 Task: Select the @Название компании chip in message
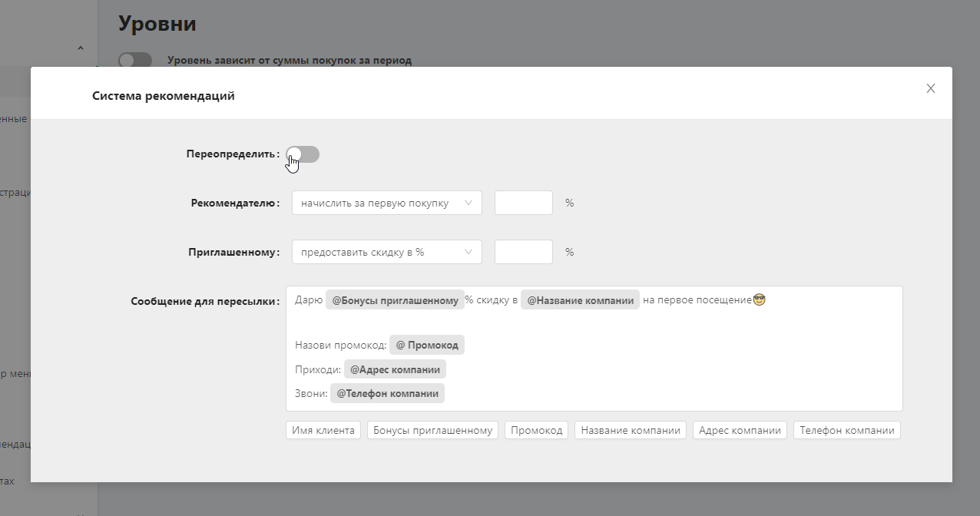coord(580,300)
